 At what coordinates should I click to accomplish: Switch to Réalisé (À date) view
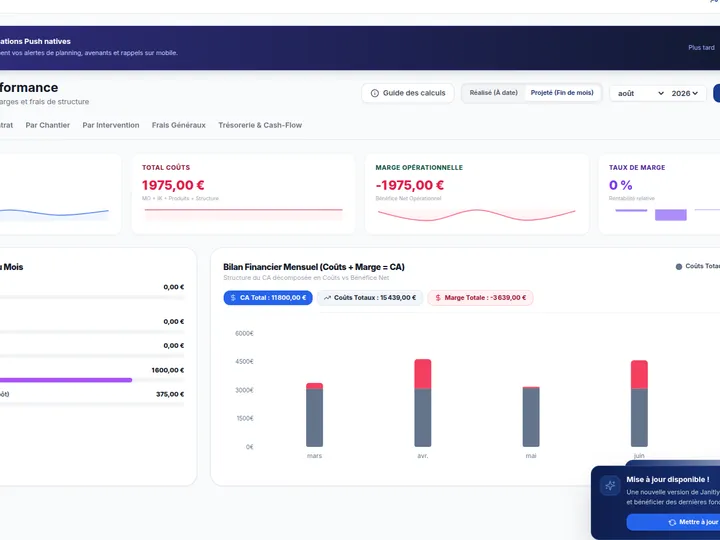click(x=493, y=93)
